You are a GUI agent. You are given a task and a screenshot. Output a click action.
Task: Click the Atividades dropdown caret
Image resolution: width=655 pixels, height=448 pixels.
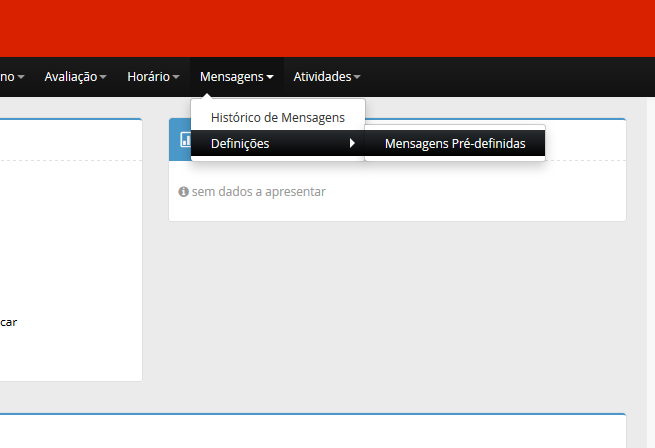point(357,77)
